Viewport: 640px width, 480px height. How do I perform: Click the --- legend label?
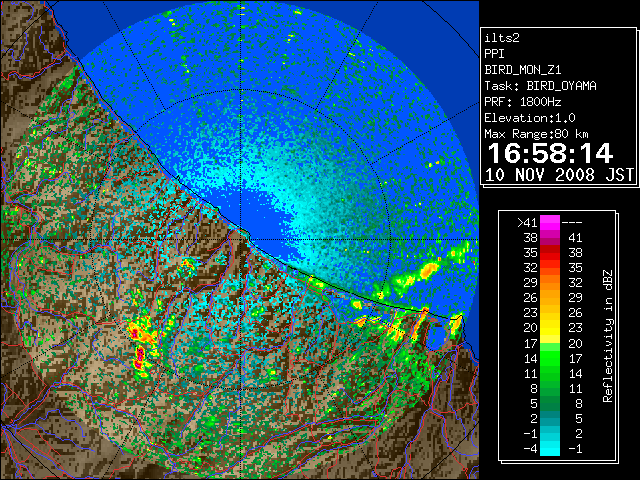click(572, 222)
